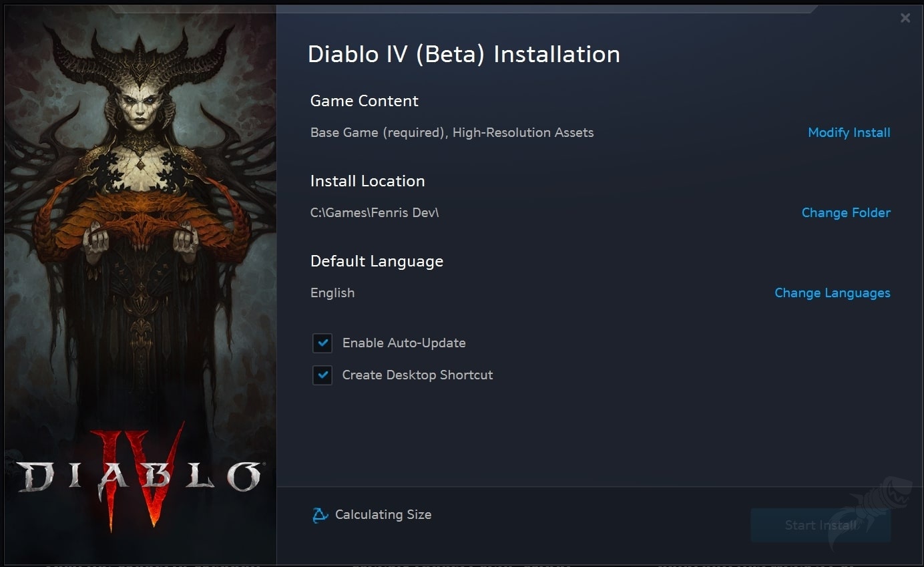This screenshot has width=924, height=567.
Task: Close the Diablo IV installation dialog
Action: tap(905, 19)
